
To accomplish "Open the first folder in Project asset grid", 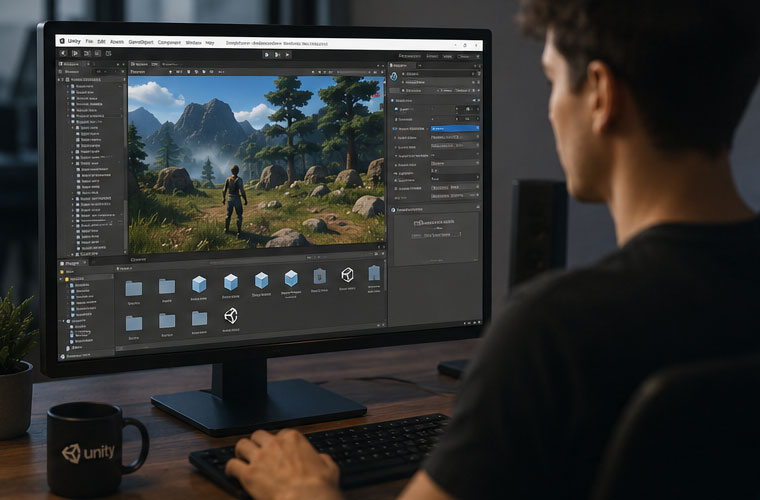I will [134, 288].
